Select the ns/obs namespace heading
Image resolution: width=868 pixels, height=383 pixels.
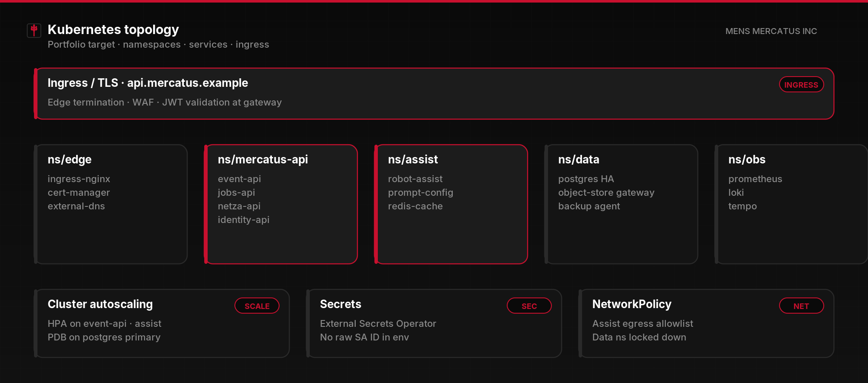click(747, 160)
